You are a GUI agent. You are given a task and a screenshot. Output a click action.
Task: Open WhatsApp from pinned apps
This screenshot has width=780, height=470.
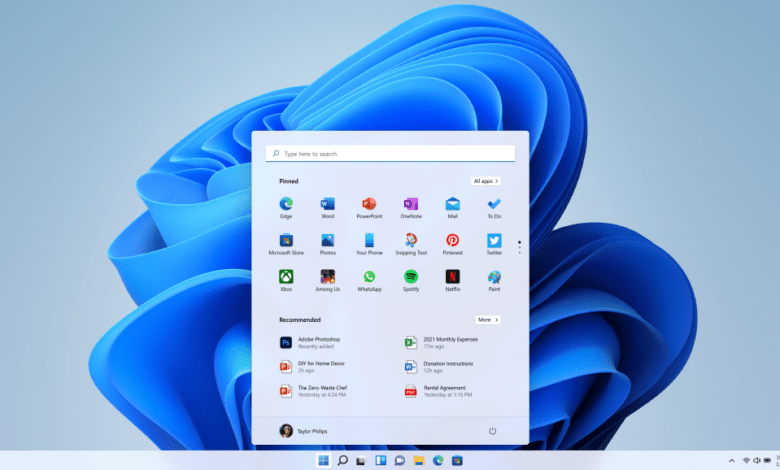click(x=369, y=280)
